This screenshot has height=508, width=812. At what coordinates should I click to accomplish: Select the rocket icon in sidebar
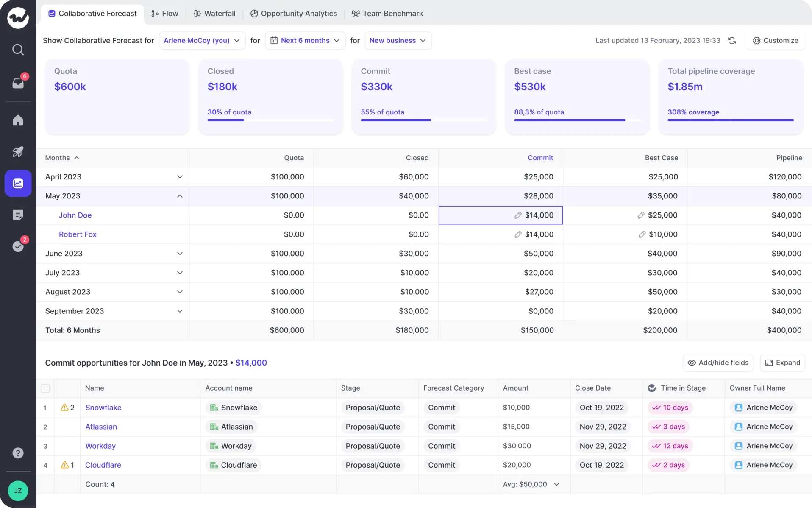pos(18,151)
